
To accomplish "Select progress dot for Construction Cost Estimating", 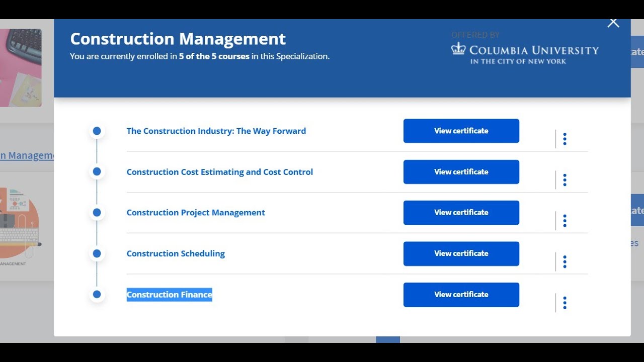I will coord(97,172).
